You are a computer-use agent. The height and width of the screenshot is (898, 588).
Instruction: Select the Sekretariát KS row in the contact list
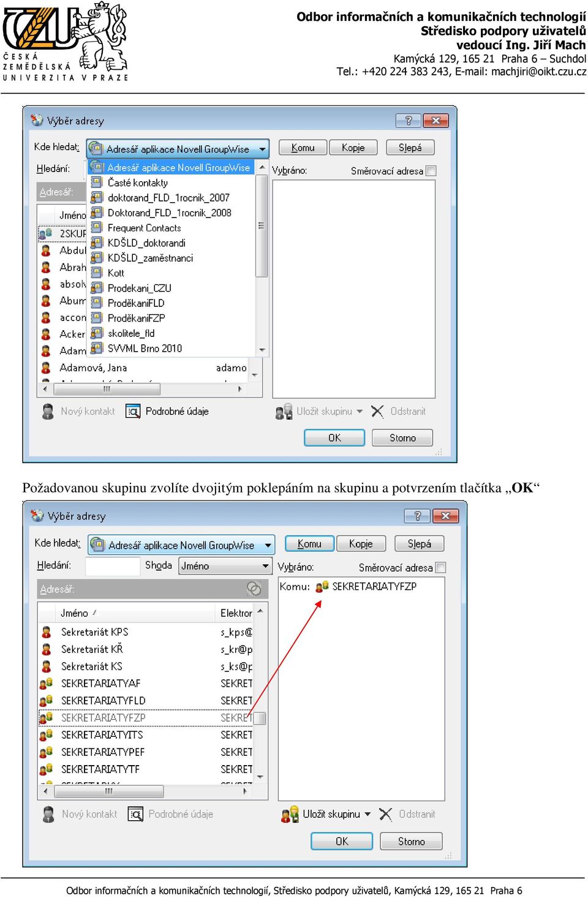(146, 666)
